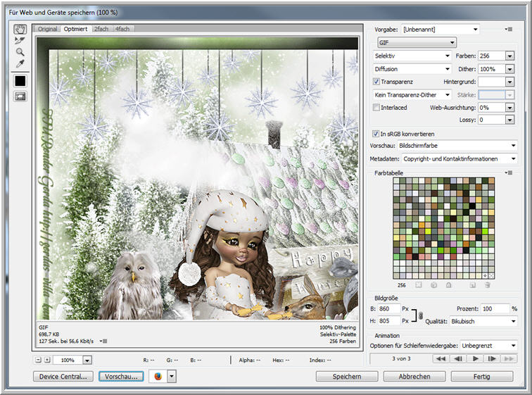
Task: Open the Hintergrund matte color dropdown
Action: (x=509, y=82)
